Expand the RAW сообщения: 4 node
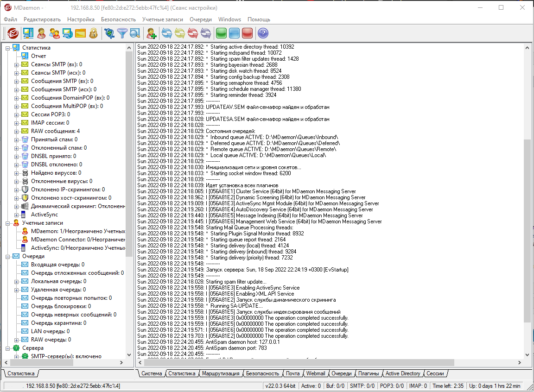 pos(16,131)
